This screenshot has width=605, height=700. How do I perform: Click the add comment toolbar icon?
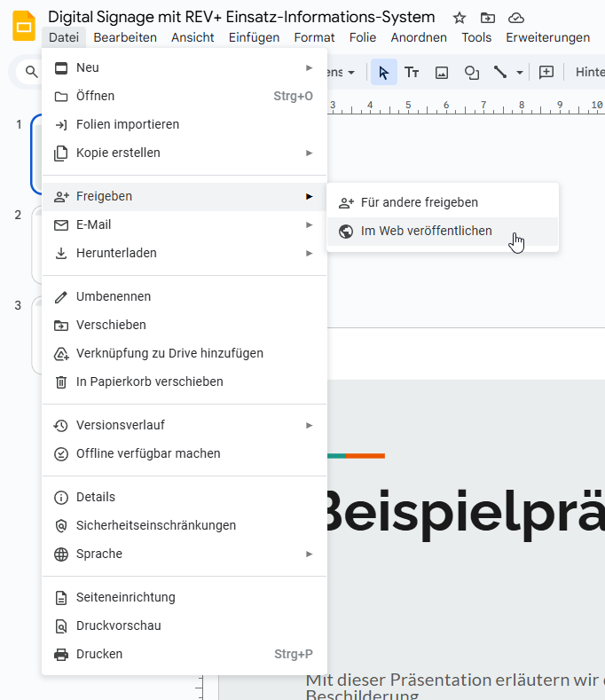coord(546,72)
